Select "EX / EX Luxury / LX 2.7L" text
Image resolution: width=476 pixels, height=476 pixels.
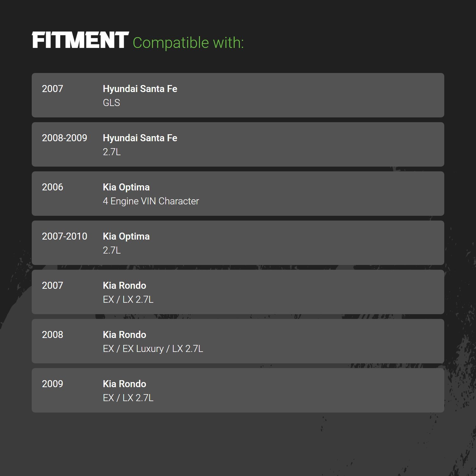click(x=153, y=349)
